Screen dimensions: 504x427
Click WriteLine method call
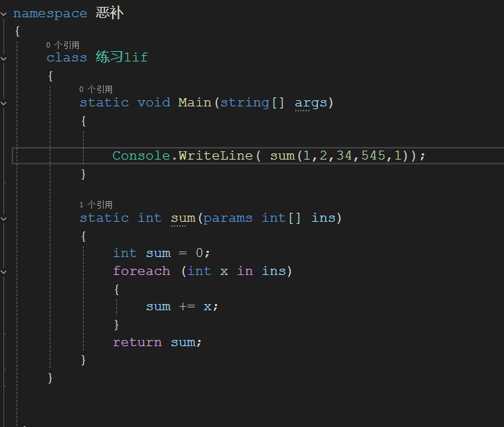(216, 156)
